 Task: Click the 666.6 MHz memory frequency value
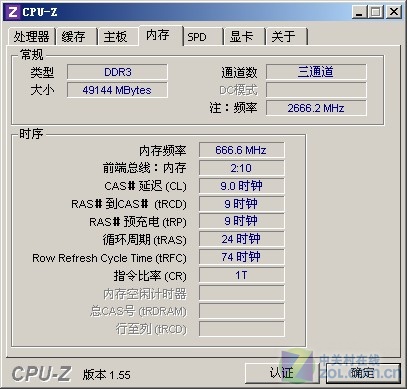(241, 150)
